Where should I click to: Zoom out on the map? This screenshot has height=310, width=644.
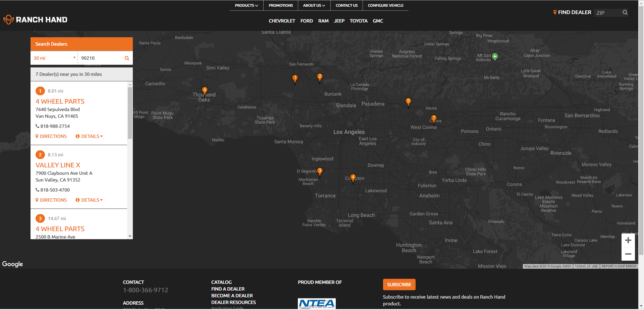(628, 254)
